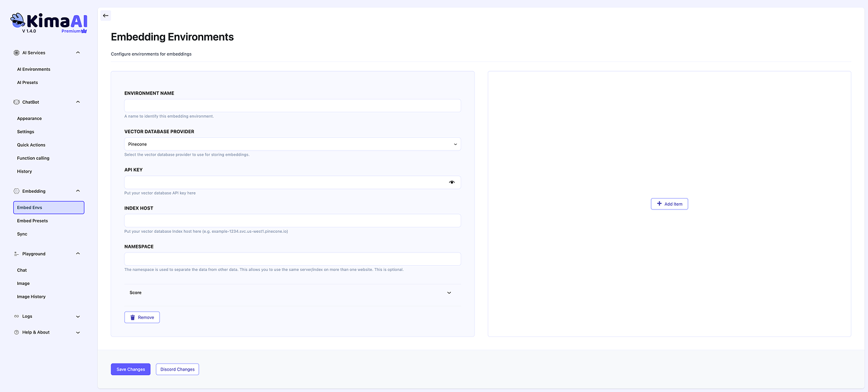Toggle API key visibility with the eye icon

point(452,182)
